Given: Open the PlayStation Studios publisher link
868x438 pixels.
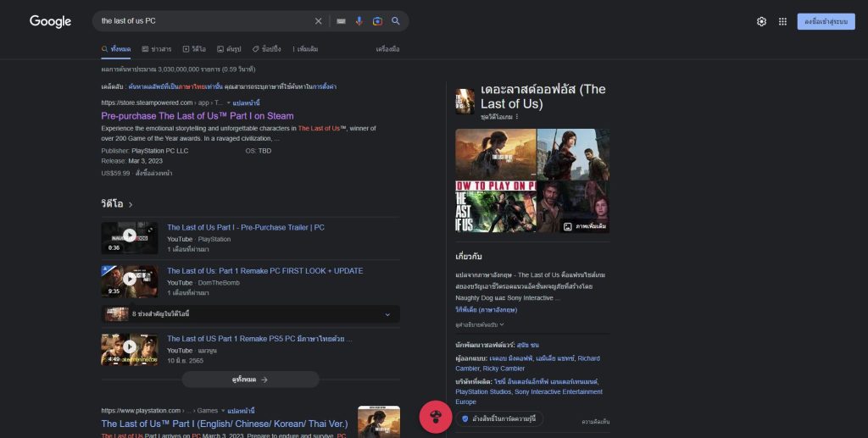Looking at the screenshot, I should (483, 391).
